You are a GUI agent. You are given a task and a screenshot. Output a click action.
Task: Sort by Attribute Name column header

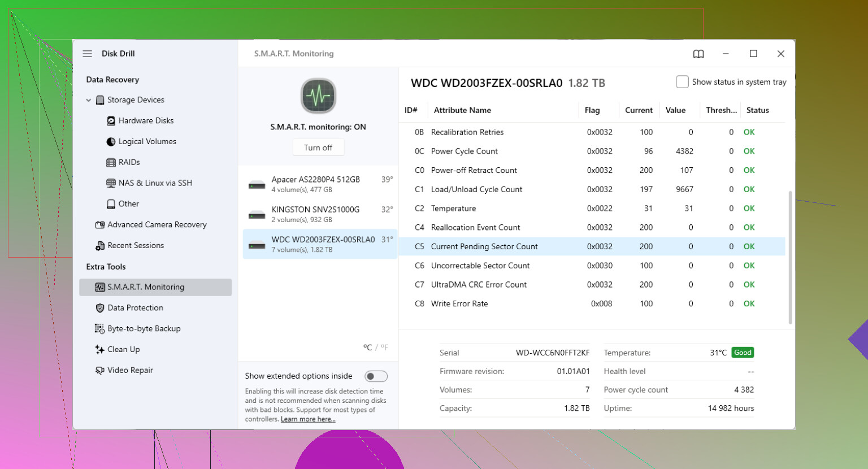click(462, 110)
